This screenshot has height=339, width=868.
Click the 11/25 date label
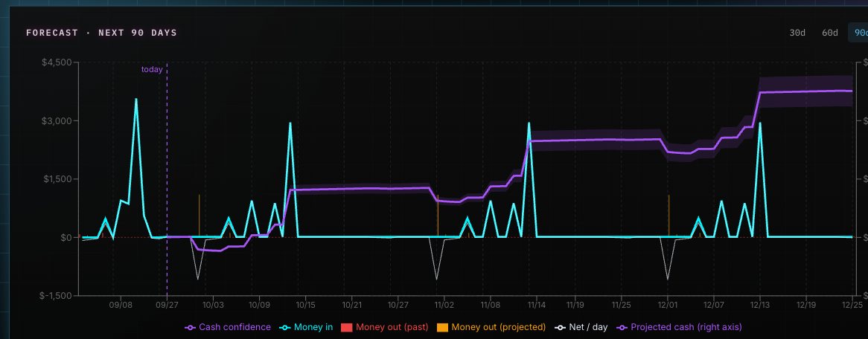coord(622,305)
